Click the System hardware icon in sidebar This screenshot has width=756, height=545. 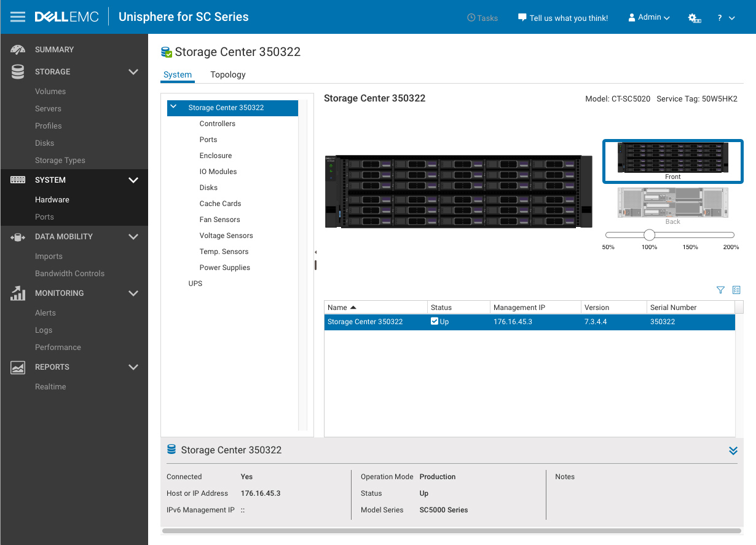point(18,180)
